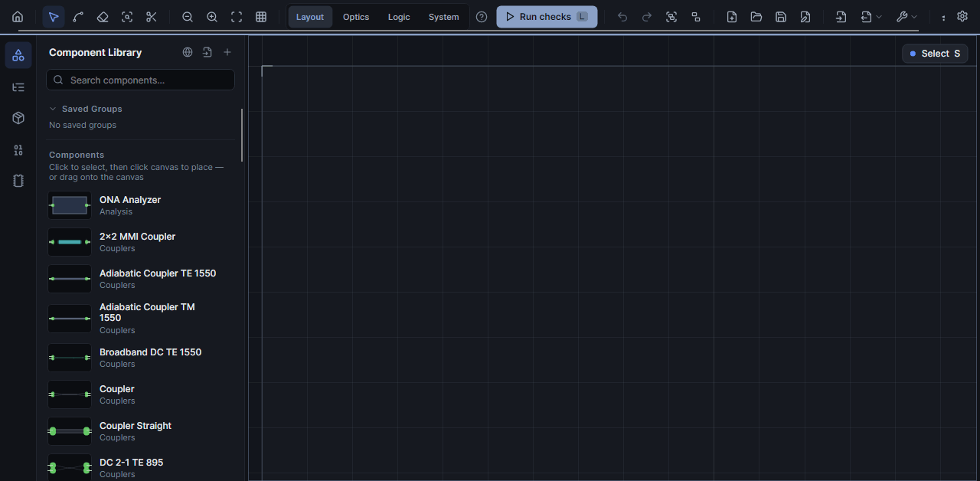Viewport: 980px width, 481px height.
Task: Zoom out the canvas
Action: pyautogui.click(x=188, y=17)
